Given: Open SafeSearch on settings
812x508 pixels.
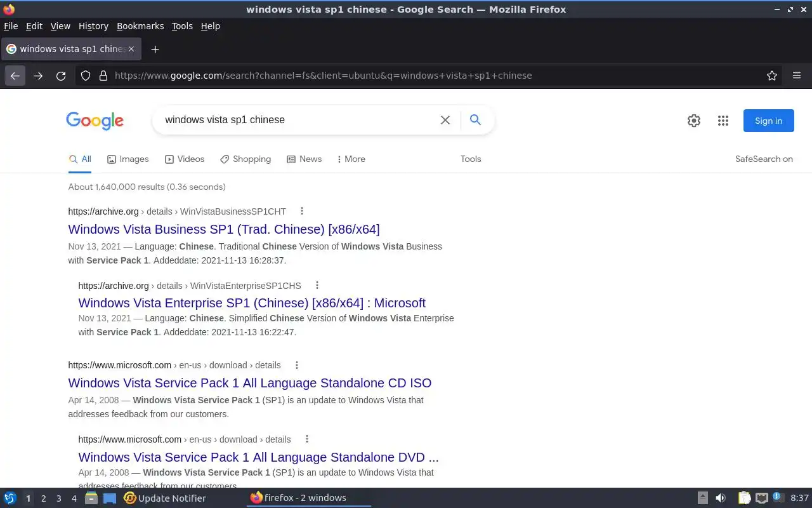Looking at the screenshot, I should pos(764,159).
